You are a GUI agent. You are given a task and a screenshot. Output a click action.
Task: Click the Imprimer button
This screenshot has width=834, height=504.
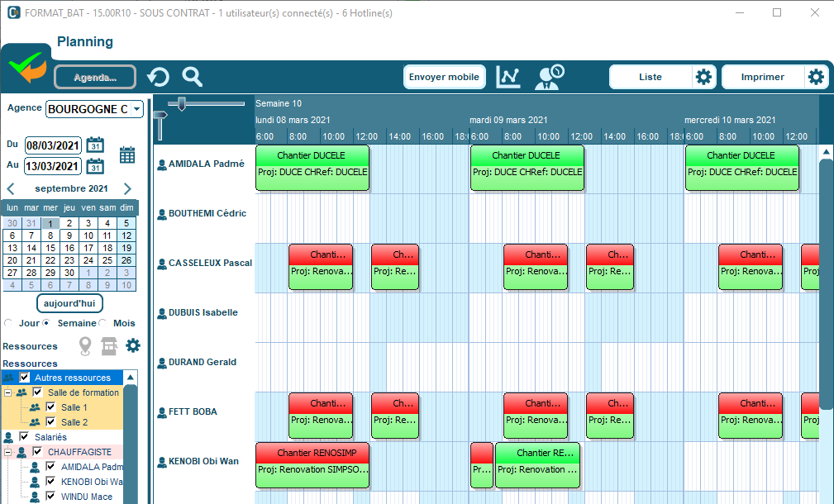[762, 77]
